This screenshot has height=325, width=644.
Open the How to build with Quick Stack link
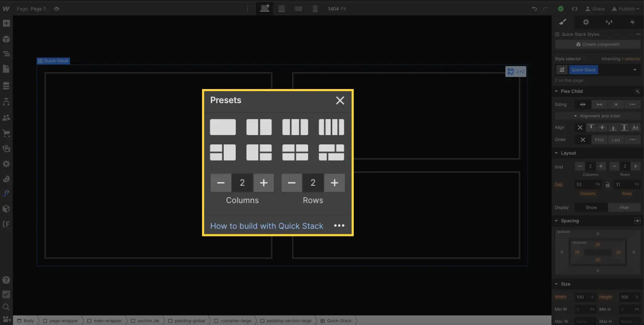tap(266, 226)
